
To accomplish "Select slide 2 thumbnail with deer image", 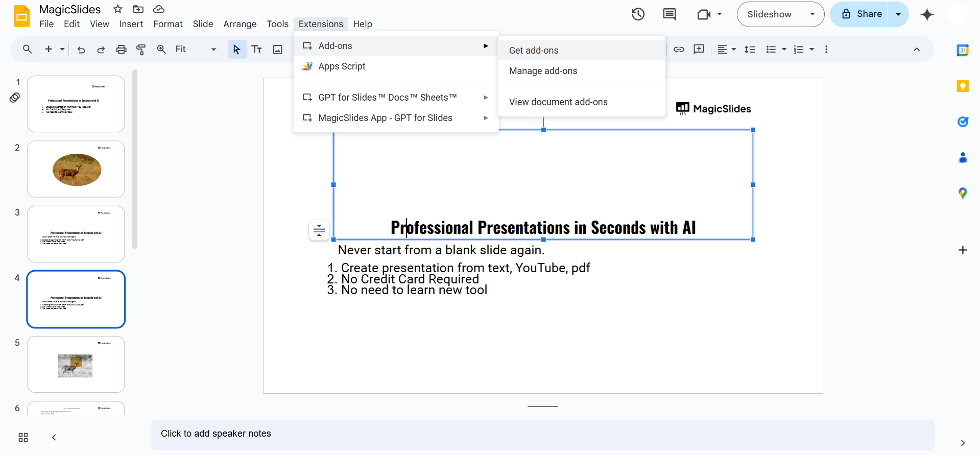I will click(76, 169).
